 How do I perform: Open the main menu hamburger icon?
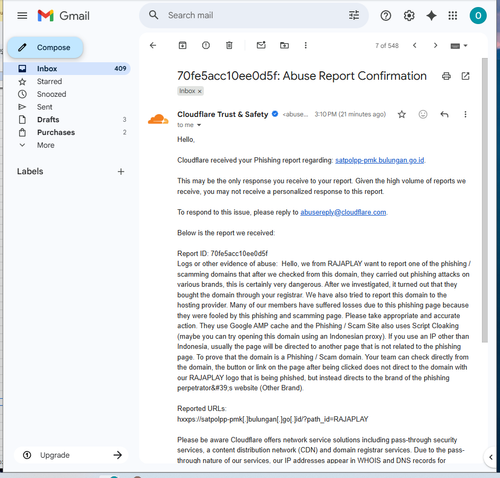22,15
